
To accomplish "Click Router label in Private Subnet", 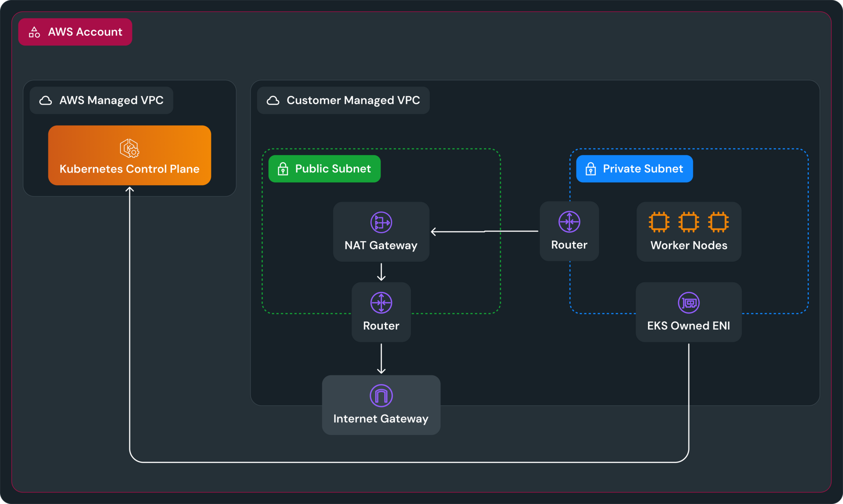I will click(569, 245).
